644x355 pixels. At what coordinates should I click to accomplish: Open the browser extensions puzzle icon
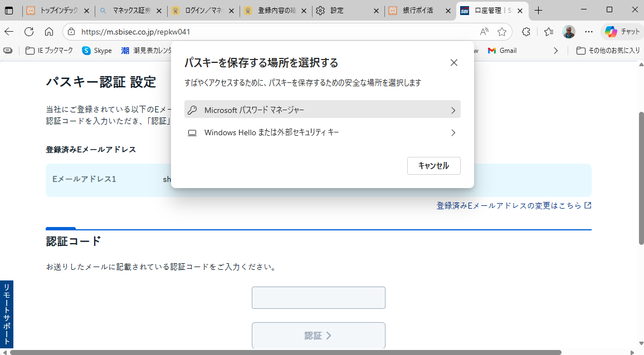pyautogui.click(x=526, y=32)
